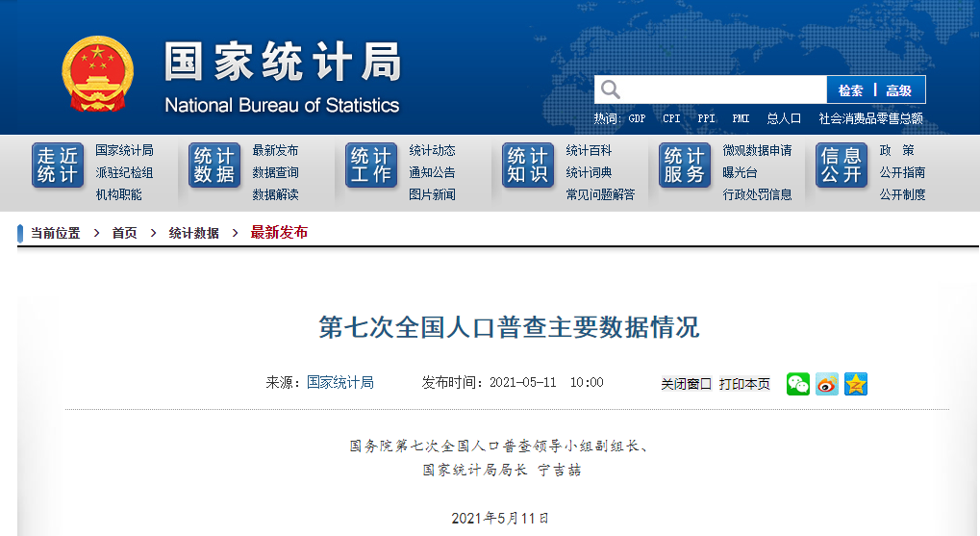980x536 pixels.
Task: Share article via WeChat icon
Action: point(798,383)
